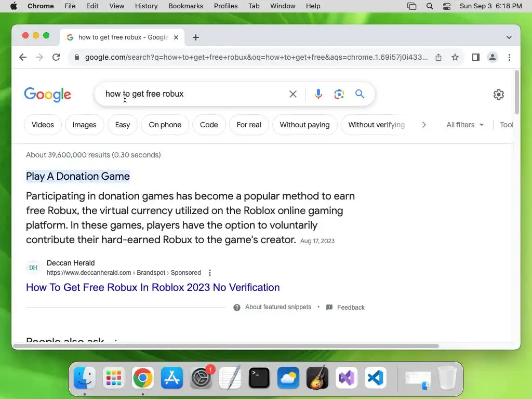
Task: Show more filter chips with arrow
Action: [424, 125]
